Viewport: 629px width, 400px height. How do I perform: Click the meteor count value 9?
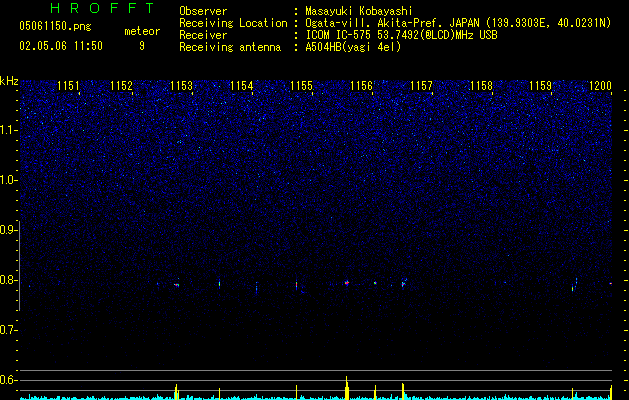(x=142, y=46)
